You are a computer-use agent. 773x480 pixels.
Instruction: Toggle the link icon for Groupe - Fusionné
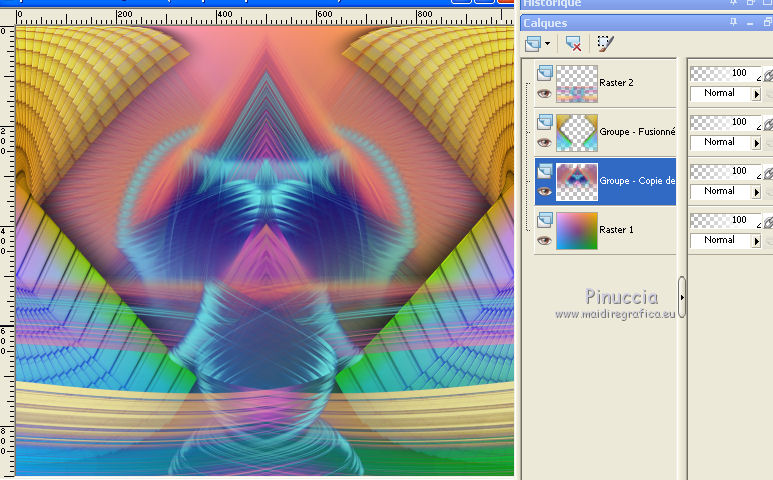click(768, 124)
